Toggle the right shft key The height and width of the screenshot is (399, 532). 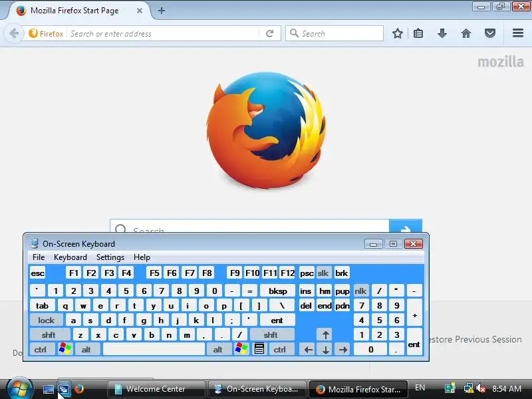point(271,335)
